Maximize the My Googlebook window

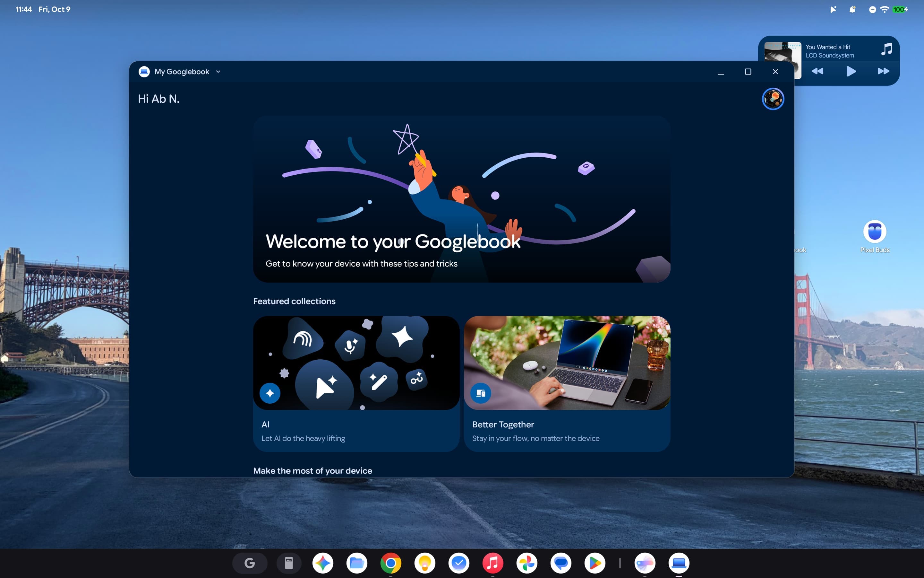click(x=748, y=72)
